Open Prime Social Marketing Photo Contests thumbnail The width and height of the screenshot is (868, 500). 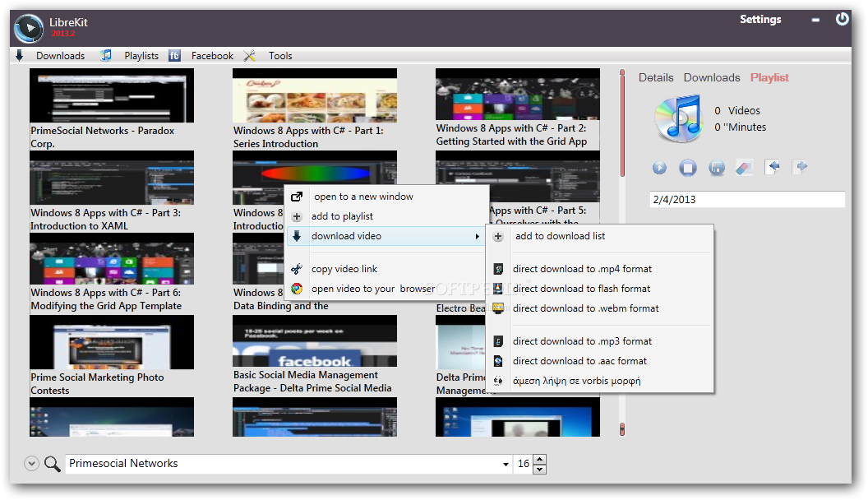click(x=112, y=342)
